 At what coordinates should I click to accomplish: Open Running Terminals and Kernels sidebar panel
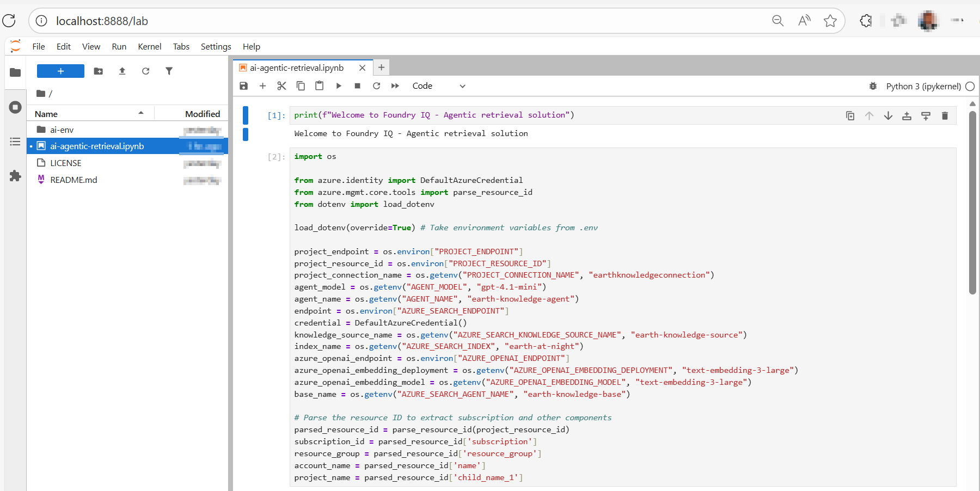(15, 107)
